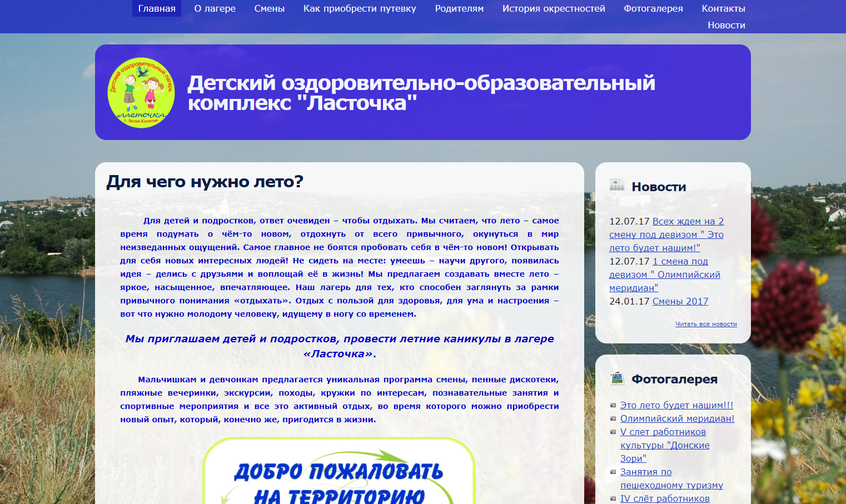Open the Смены 2017 news link
Screen dimensions: 846x504
(680, 301)
